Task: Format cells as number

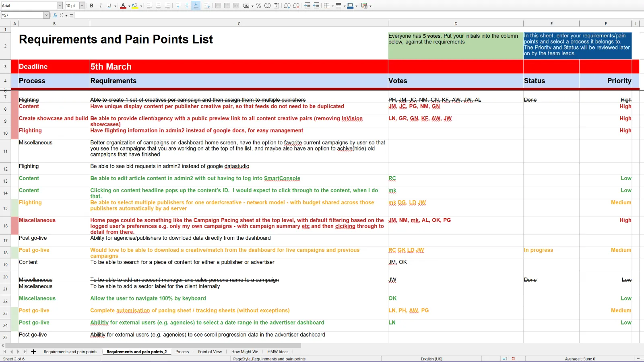Action: [x=267, y=6]
